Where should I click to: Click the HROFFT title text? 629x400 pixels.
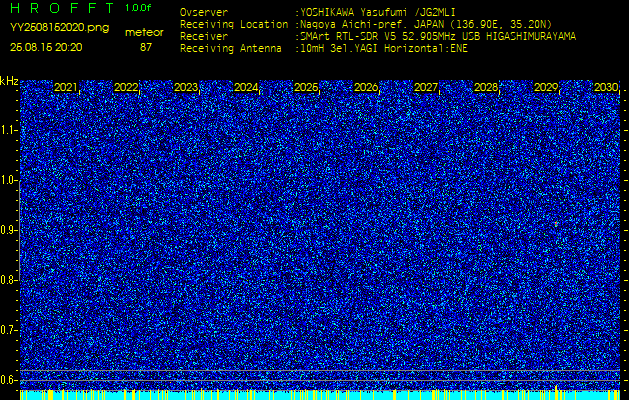[x=62, y=8]
